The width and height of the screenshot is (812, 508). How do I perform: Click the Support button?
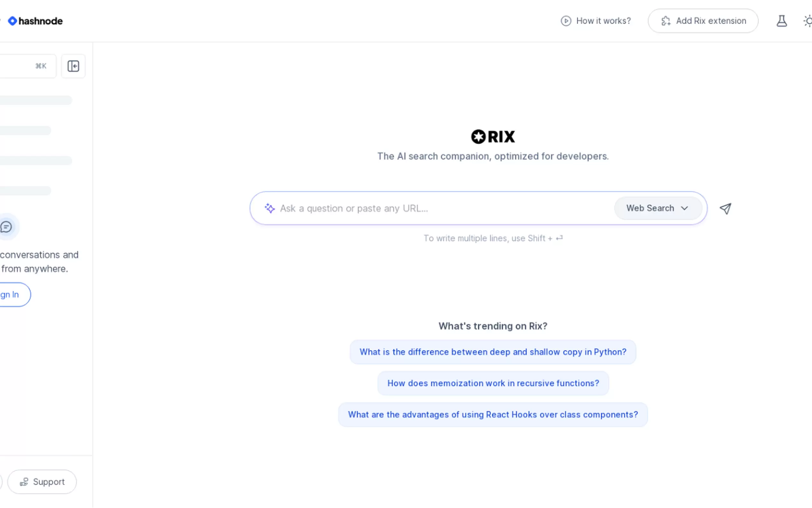[42, 482]
